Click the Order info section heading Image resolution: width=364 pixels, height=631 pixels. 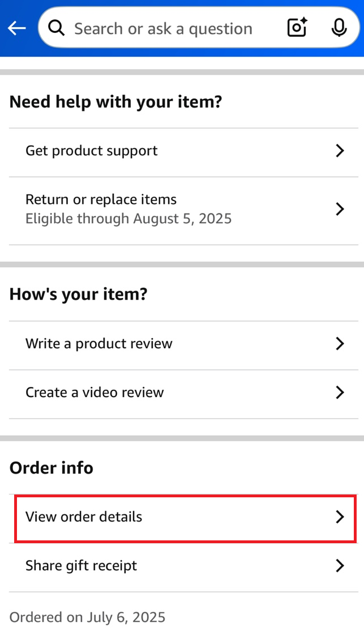(52, 468)
